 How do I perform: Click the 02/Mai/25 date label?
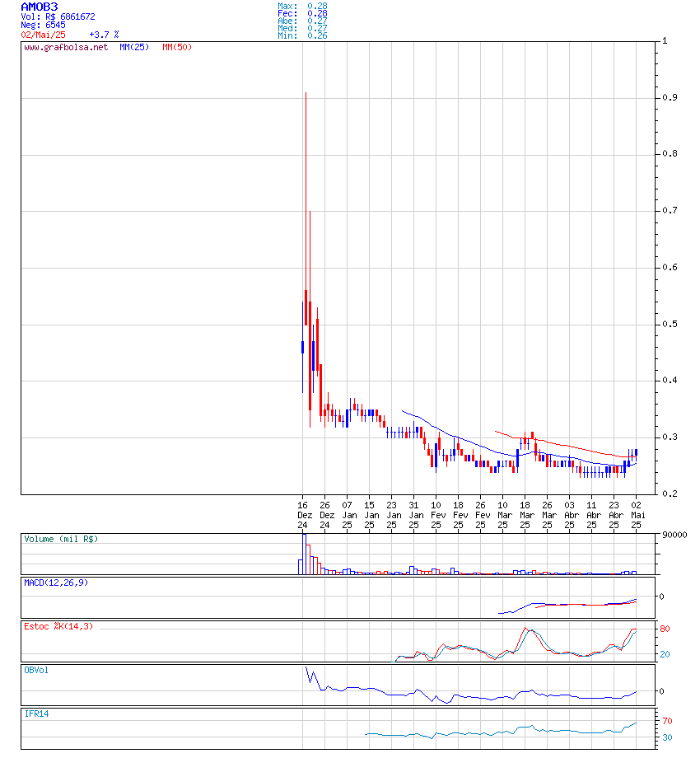pyautogui.click(x=43, y=35)
